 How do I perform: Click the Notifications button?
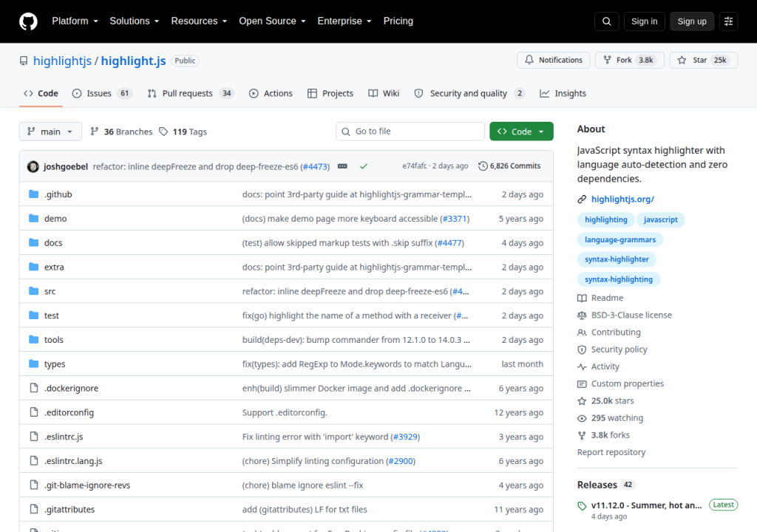(x=553, y=60)
